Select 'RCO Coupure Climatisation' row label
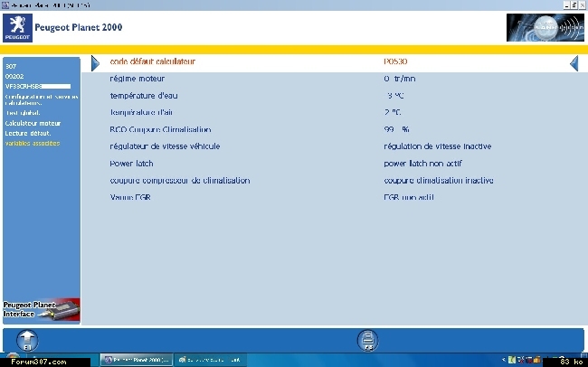This screenshot has width=588, height=367. point(160,129)
